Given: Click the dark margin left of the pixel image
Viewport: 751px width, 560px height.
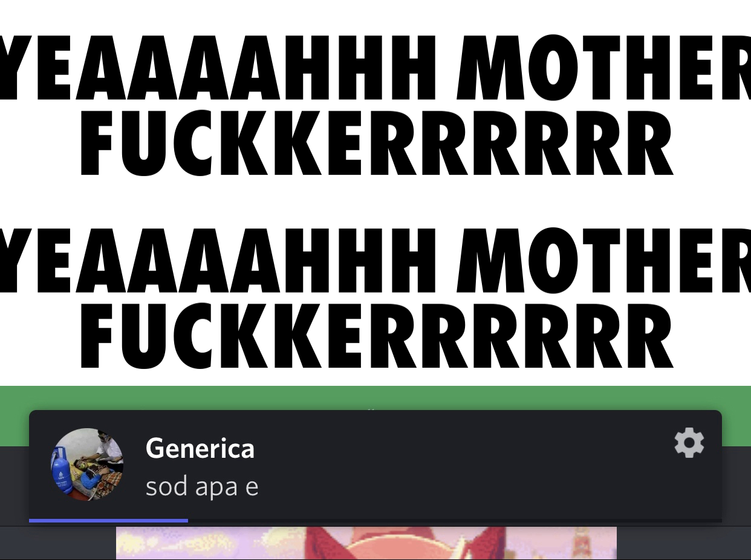Looking at the screenshot, I should [x=58, y=542].
